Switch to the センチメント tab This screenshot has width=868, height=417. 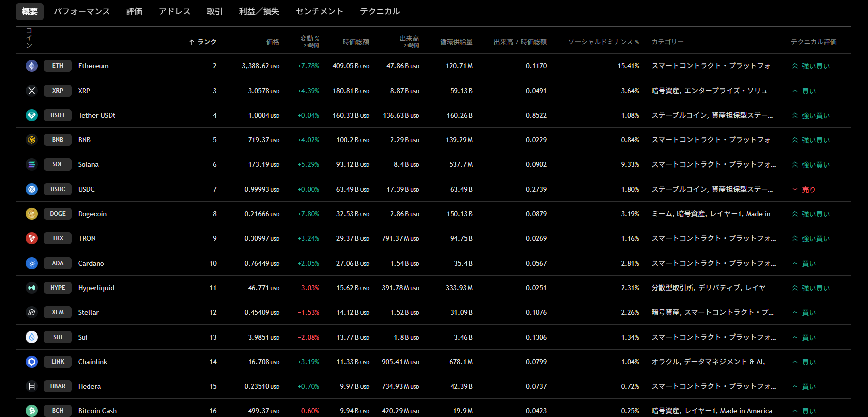[x=319, y=11]
